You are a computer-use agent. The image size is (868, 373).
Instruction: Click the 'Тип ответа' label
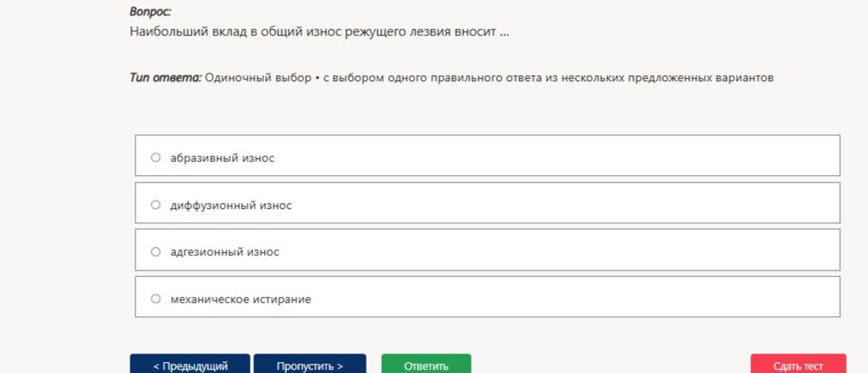(165, 78)
